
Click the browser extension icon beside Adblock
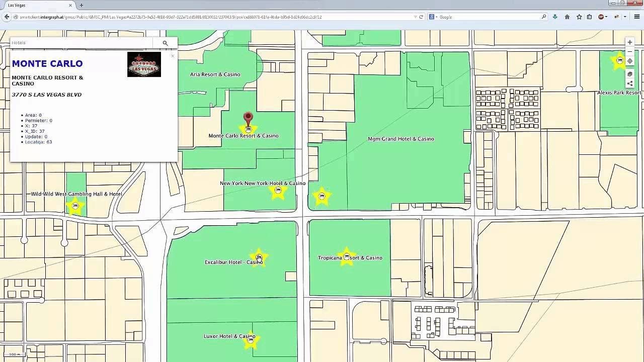[617, 17]
